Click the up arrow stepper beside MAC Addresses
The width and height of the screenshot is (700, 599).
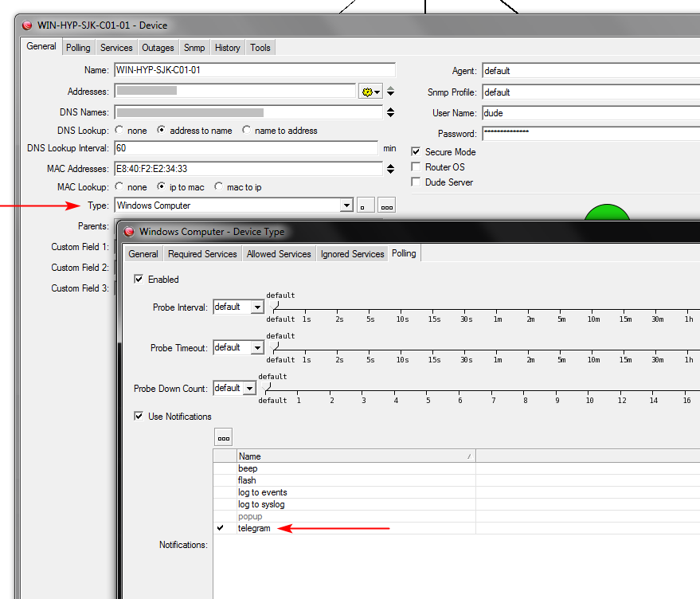pos(389,165)
